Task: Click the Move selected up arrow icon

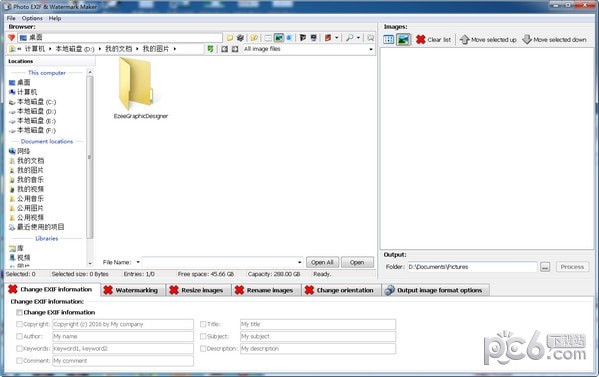Action: [x=465, y=39]
